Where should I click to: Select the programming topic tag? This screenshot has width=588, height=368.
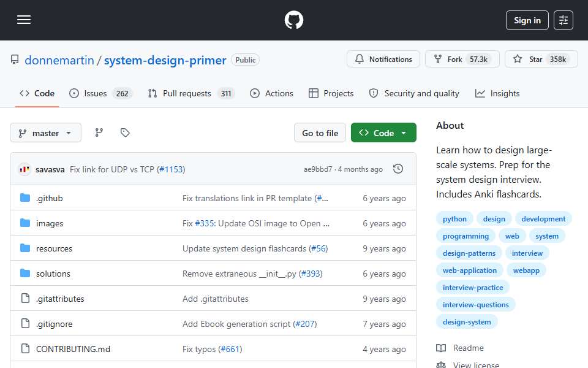[x=466, y=236]
